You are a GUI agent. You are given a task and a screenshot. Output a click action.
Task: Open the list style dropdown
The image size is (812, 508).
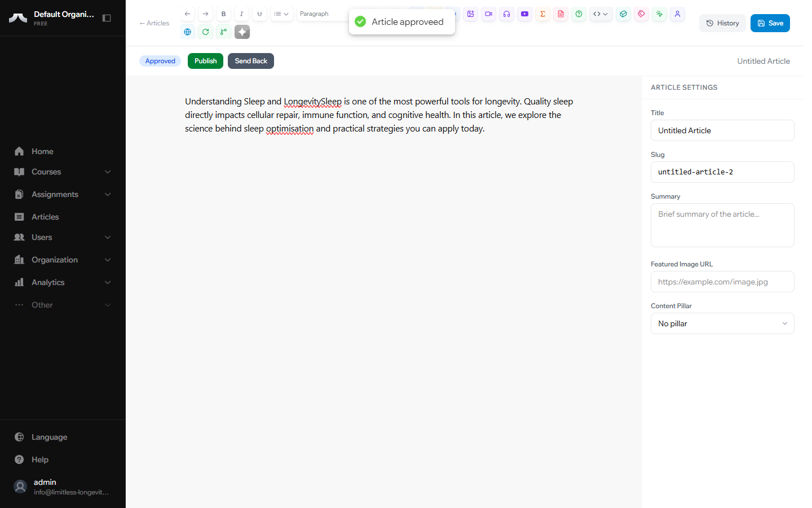281,14
